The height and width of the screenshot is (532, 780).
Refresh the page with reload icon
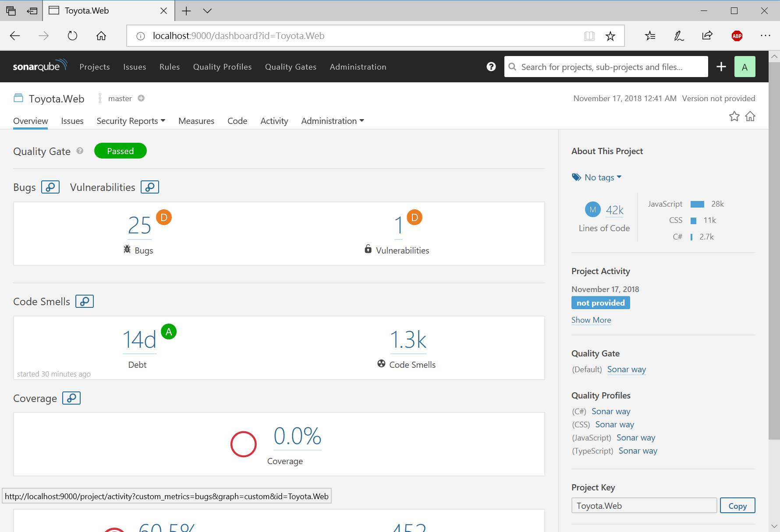(72, 36)
